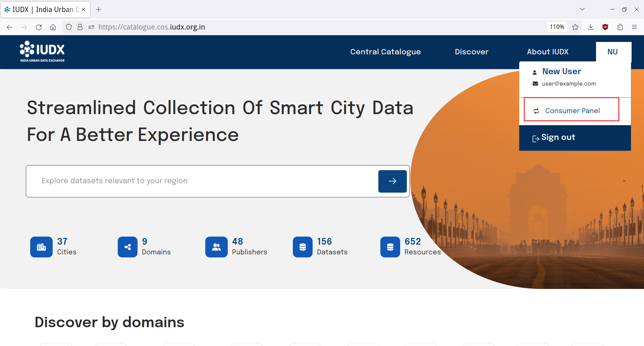Sign out of the account
This screenshot has width=644, height=346.
pos(558,138)
